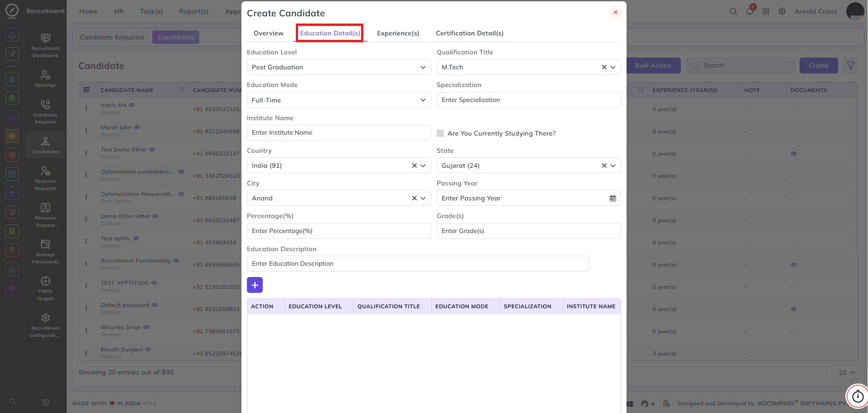The width and height of the screenshot is (868, 413).
Task: Check Are You Currently Studying There
Action: click(x=440, y=133)
